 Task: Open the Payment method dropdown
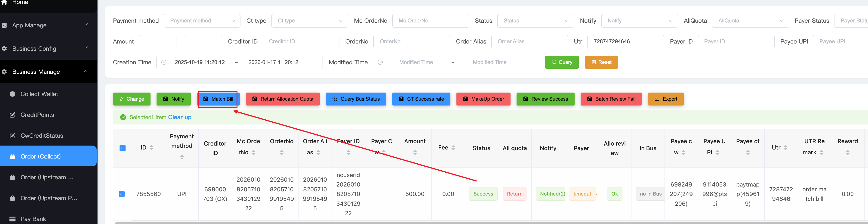202,21
